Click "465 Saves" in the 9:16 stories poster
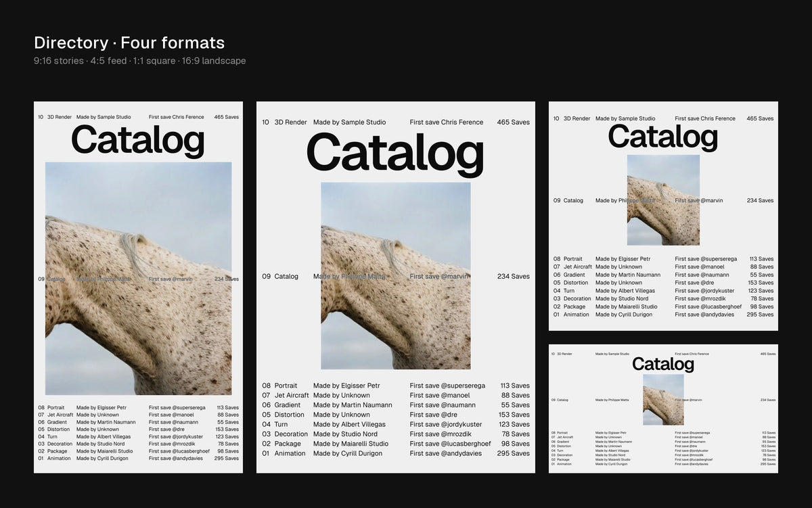 pos(227,117)
